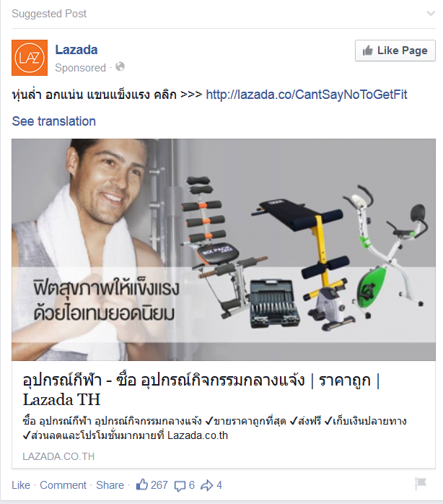View the 4 shares arrow icon
Image resolution: width=443 pixels, height=504 pixels.
pos(207,485)
